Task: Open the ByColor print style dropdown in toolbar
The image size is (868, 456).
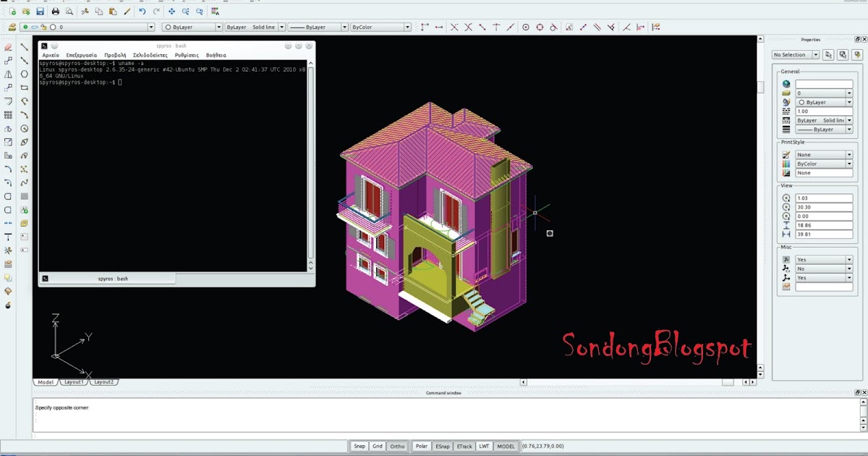Action: tap(380, 28)
